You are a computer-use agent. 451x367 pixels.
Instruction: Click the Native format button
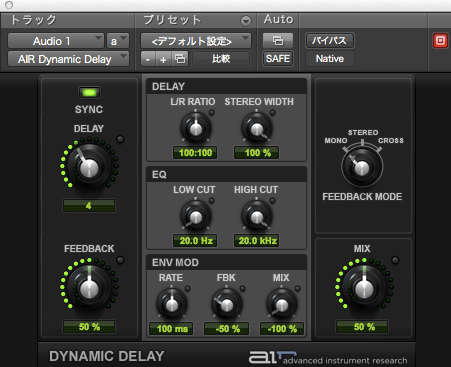click(330, 59)
